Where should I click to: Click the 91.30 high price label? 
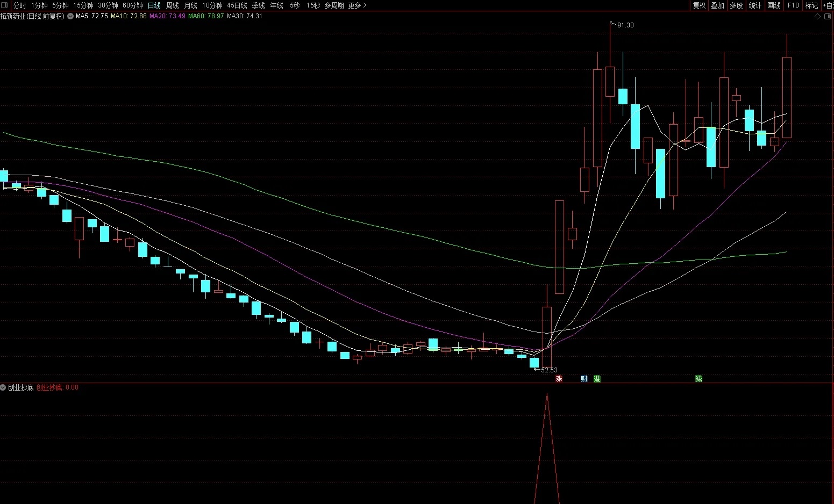pyautogui.click(x=625, y=25)
